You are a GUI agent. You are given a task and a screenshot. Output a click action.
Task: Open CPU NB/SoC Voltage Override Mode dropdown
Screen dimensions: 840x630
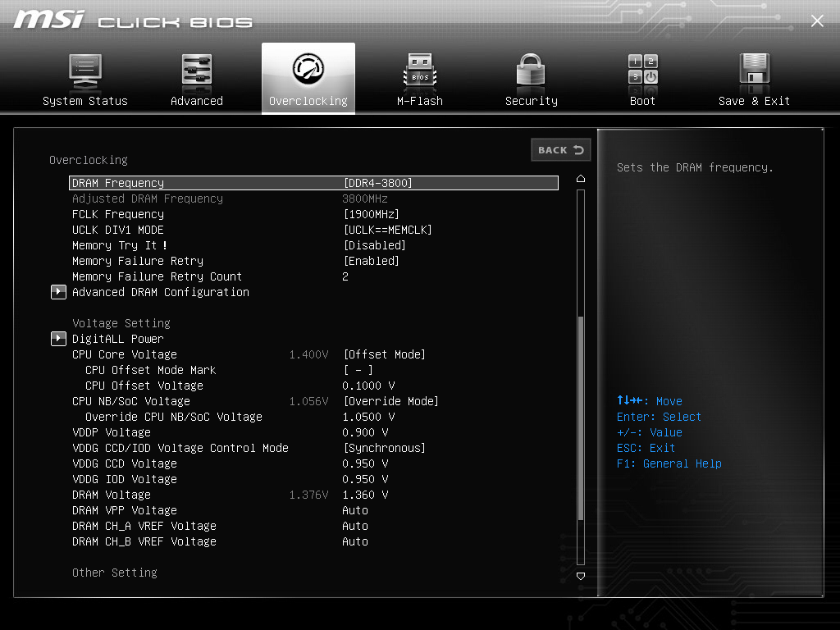(390, 401)
